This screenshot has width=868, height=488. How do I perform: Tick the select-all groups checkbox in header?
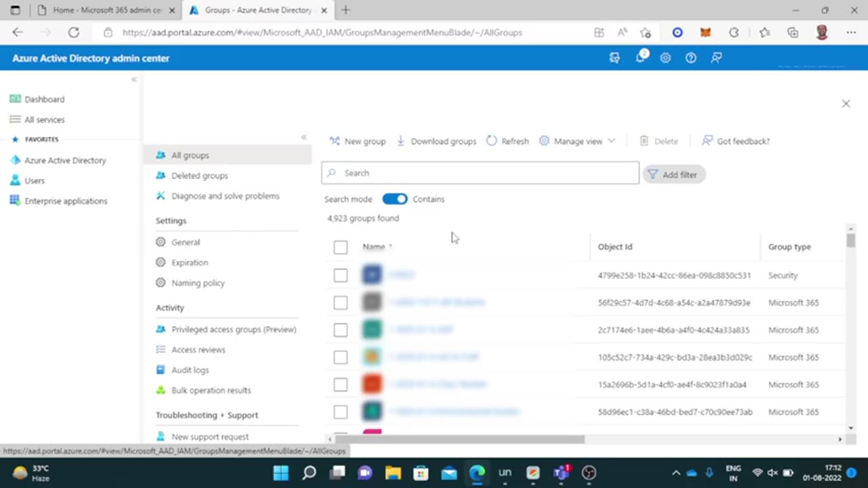click(x=340, y=247)
